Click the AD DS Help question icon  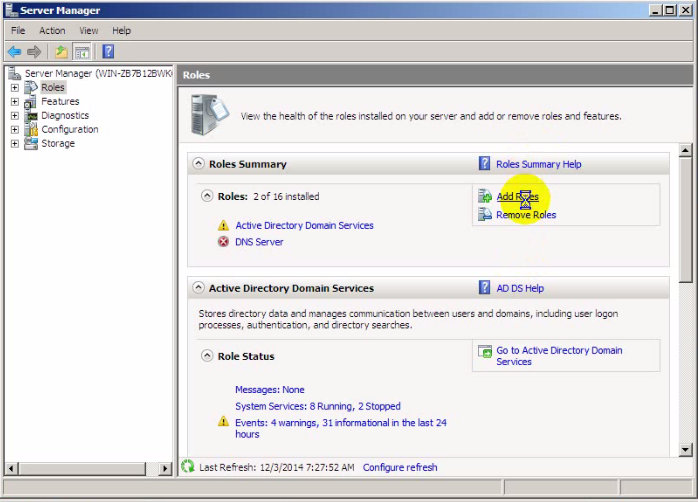pos(484,287)
